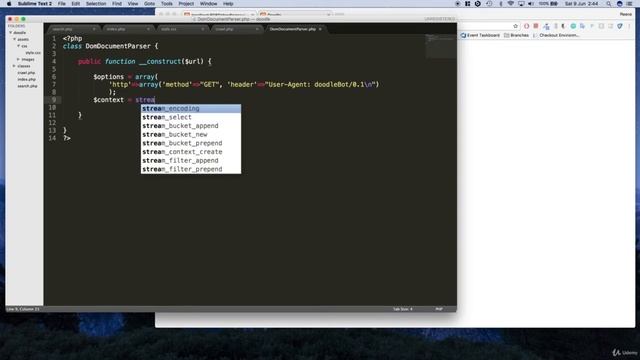This screenshot has height=360, width=640.
Task: Close the DomDocumentParser.php tab
Action: coord(320,29)
